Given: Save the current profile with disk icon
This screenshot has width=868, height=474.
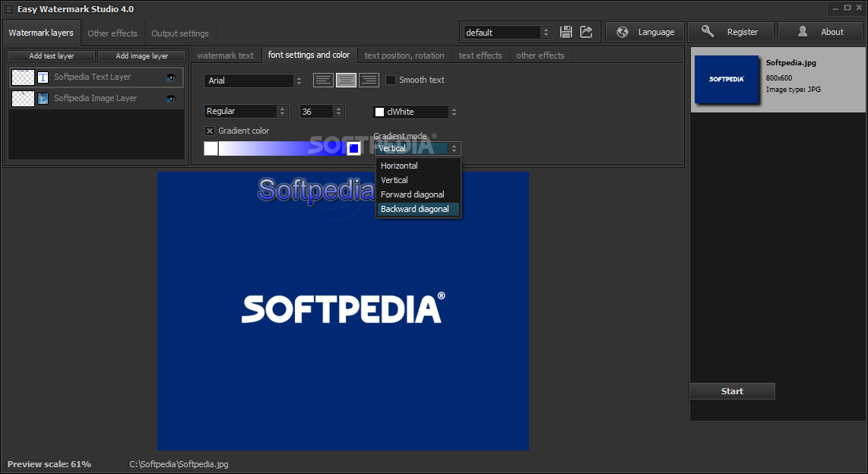Looking at the screenshot, I should (x=565, y=32).
